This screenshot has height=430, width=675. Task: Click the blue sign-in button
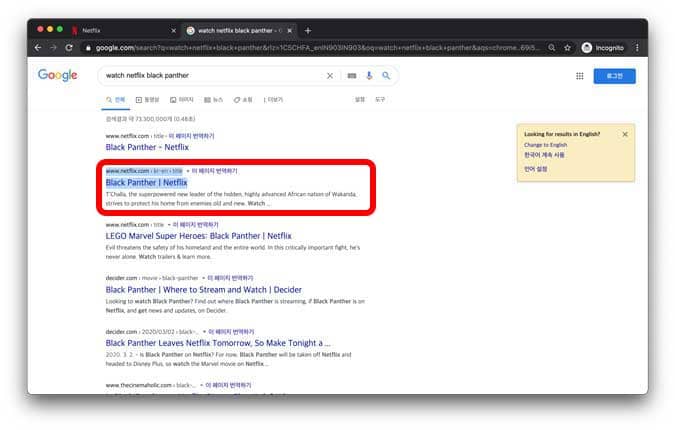pos(611,76)
